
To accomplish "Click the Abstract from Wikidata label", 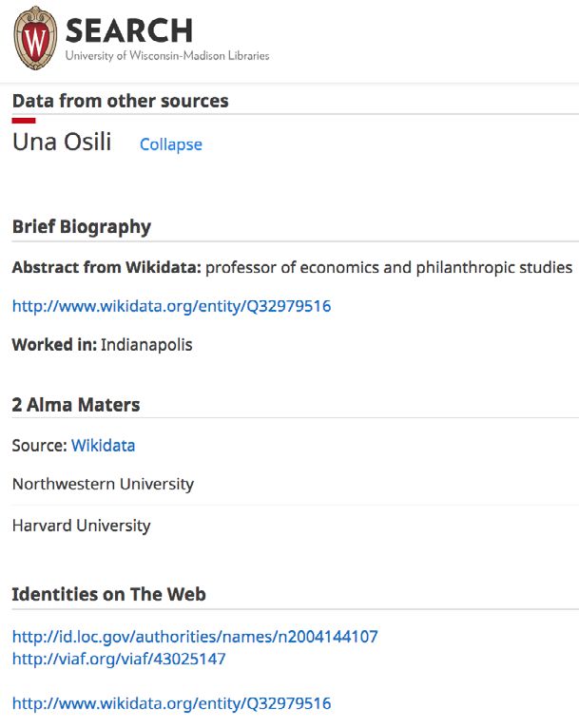I will tap(106, 267).
